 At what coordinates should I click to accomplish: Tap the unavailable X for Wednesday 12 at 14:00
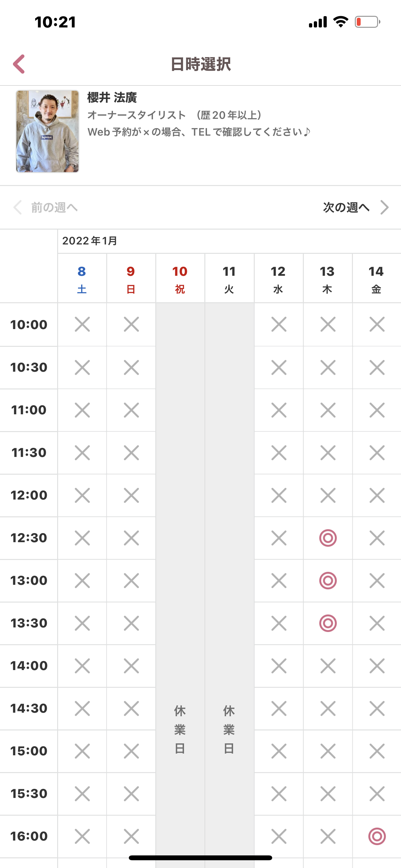[279, 666]
